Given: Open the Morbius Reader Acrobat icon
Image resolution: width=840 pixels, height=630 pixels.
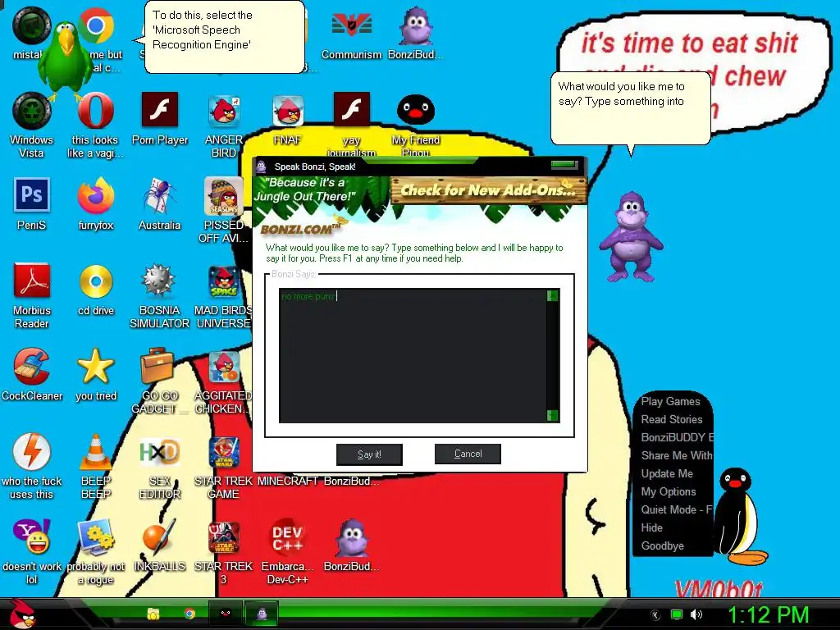Looking at the screenshot, I should click(32, 281).
